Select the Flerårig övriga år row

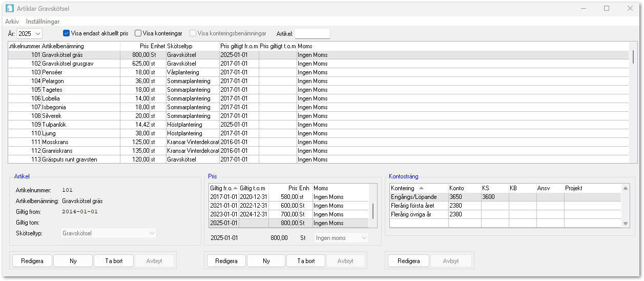point(506,214)
